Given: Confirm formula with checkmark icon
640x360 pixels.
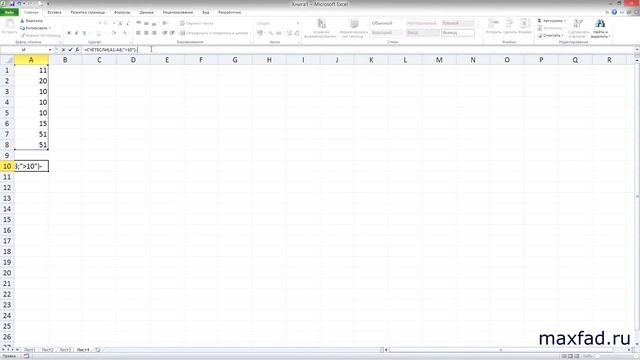Looking at the screenshot, I should pos(70,49).
